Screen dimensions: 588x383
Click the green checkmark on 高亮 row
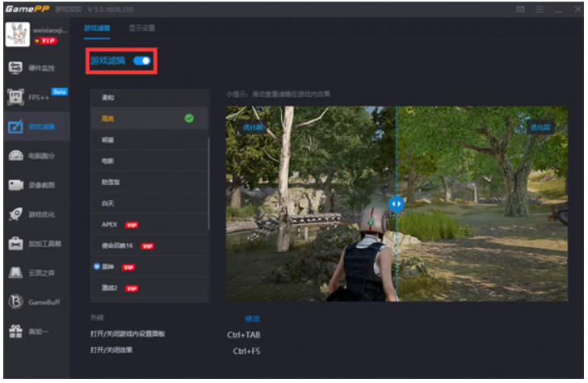pos(189,118)
